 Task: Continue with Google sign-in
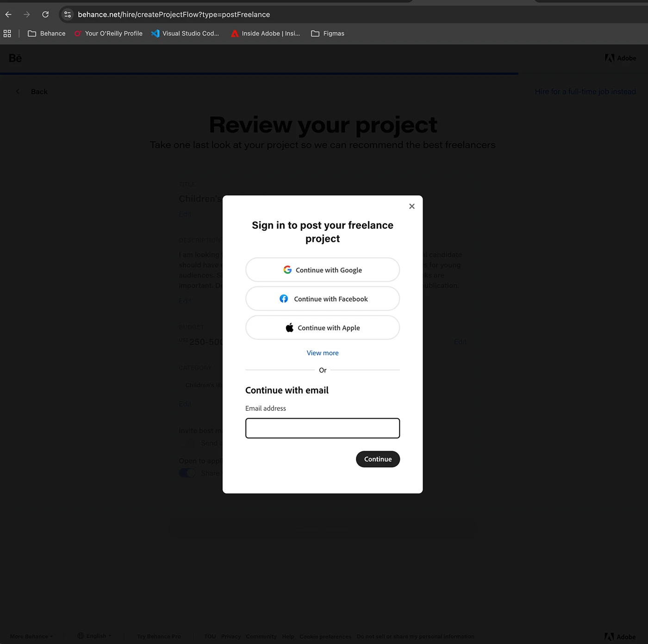[323, 270]
